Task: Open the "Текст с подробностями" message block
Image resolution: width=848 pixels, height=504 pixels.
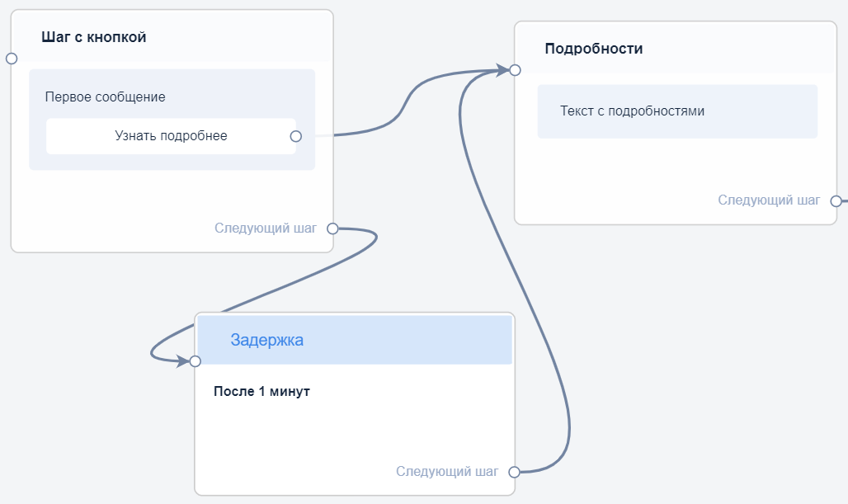Action: click(632, 111)
